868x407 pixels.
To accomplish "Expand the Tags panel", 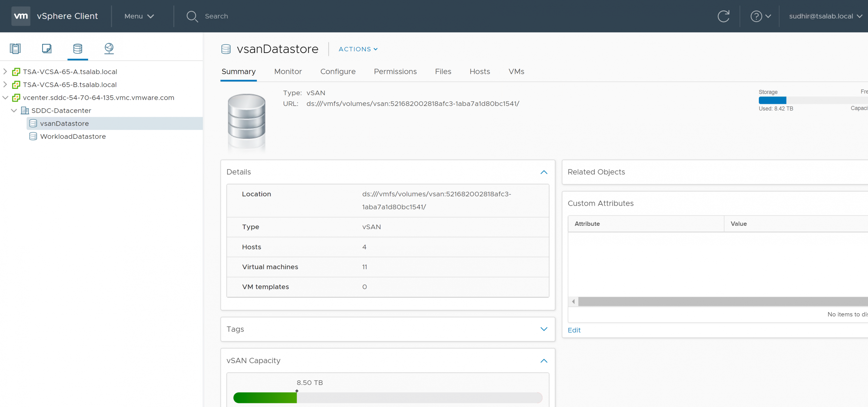I will [544, 329].
